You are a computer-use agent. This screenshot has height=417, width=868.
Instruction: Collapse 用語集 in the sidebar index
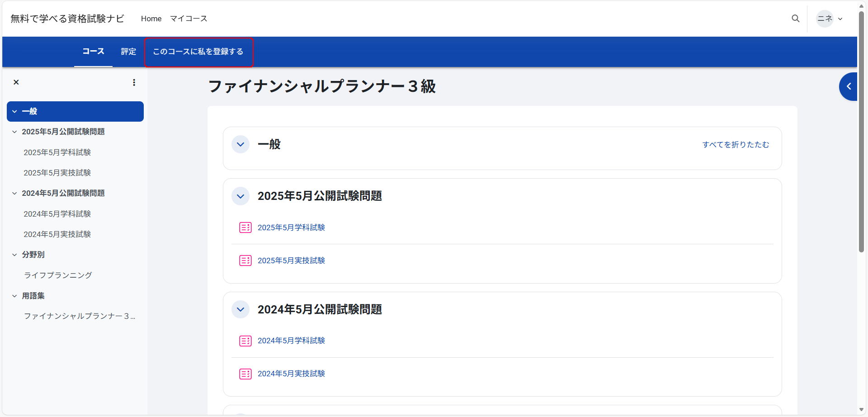(x=14, y=296)
